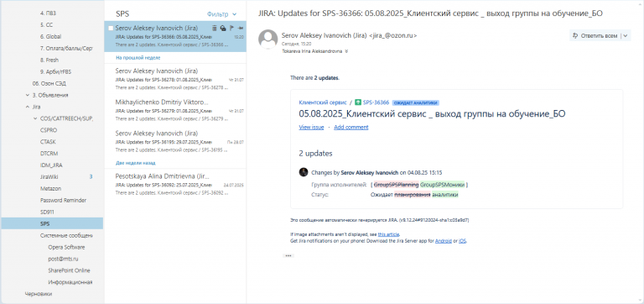Image resolution: width=644 pixels, height=304 pixels.
Task: Tick the checkbox on the SPS-36366 message
Action: [111, 28]
